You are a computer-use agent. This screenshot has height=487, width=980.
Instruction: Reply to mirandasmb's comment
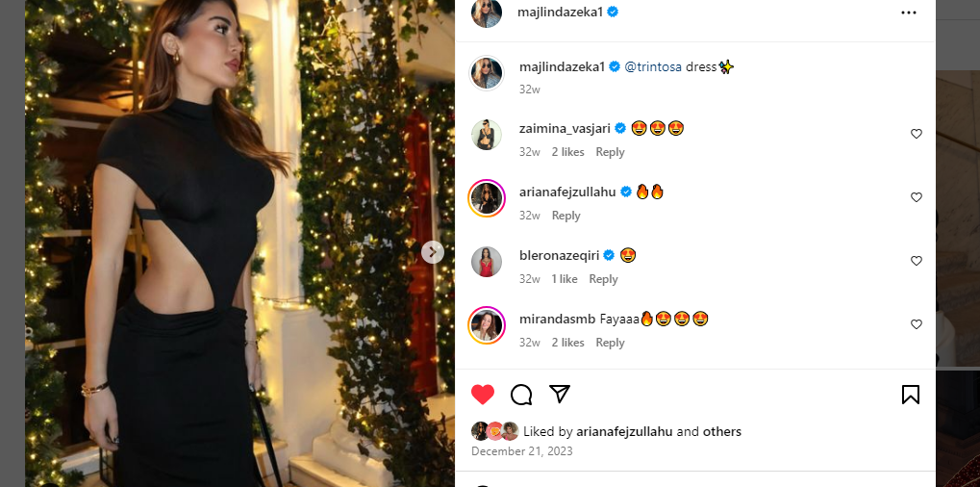(610, 343)
